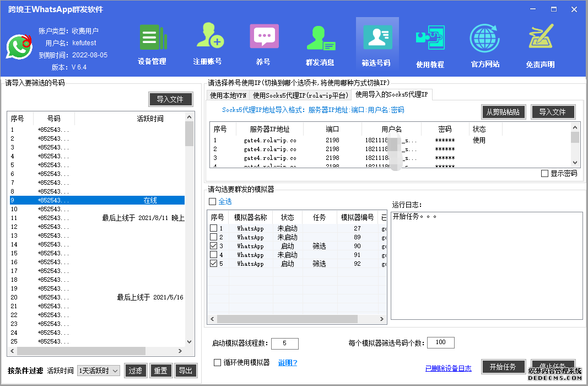This screenshot has width=588, height=386.
Task: Open the 已删除设备日志 deleted device log link
Action: (448, 368)
